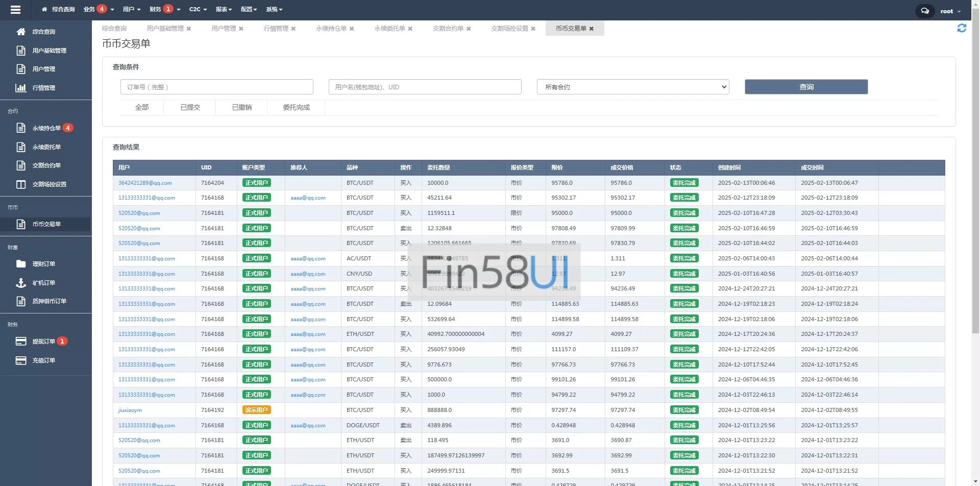Click the 理财订单 folder icon
This screenshot has width=980, height=486.
click(x=21, y=264)
